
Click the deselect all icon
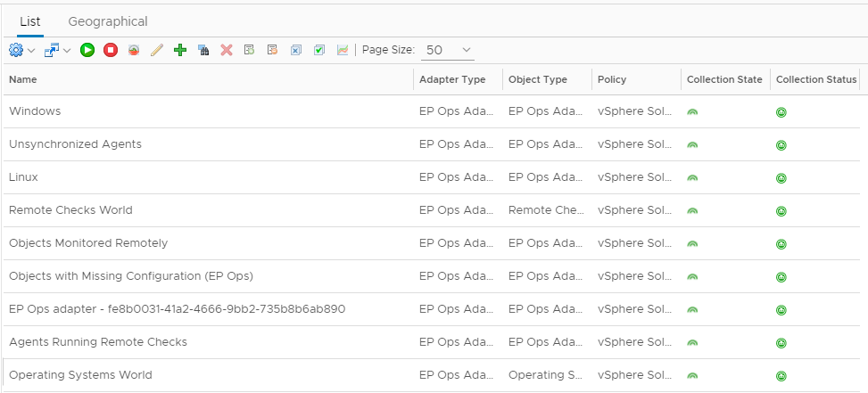pyautogui.click(x=296, y=51)
